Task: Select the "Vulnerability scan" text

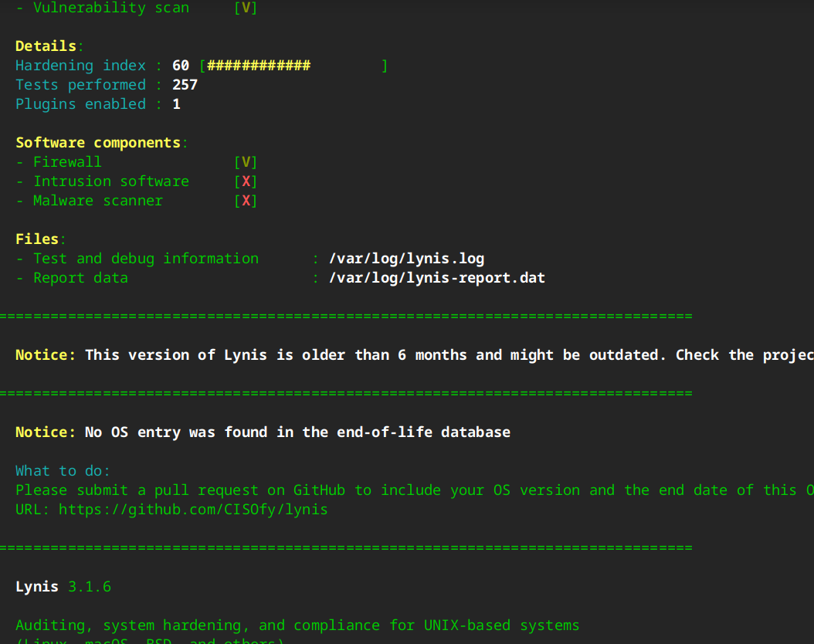Action: pyautogui.click(x=111, y=8)
